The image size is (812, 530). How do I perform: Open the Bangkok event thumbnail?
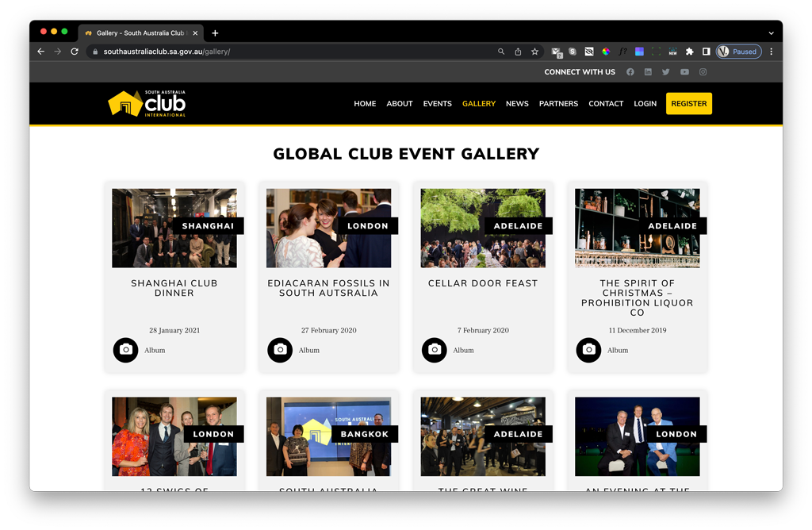pyautogui.click(x=329, y=436)
